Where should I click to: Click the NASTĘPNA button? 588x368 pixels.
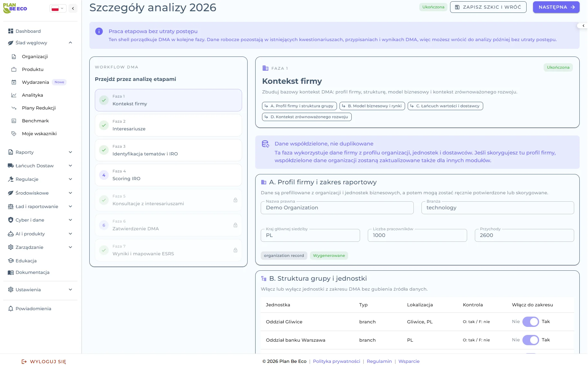556,7
